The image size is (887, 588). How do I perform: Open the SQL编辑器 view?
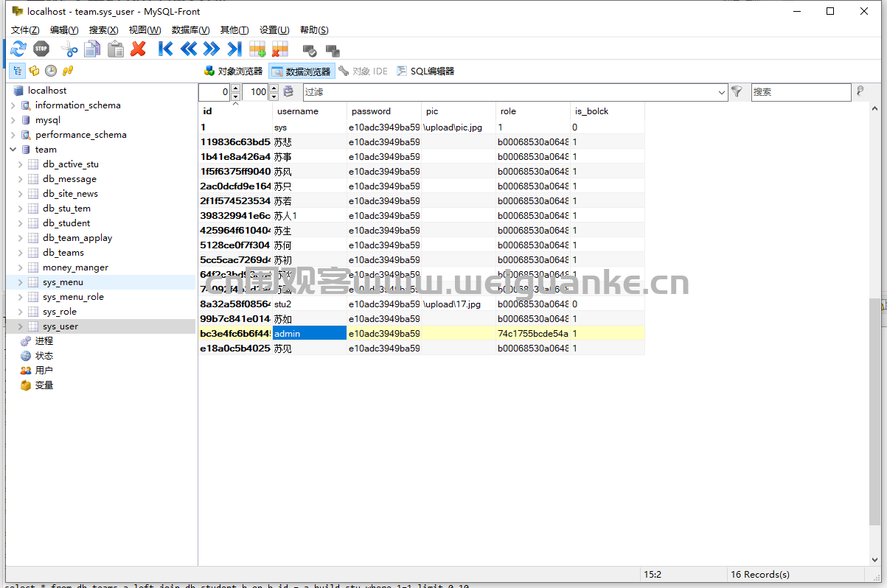425,71
